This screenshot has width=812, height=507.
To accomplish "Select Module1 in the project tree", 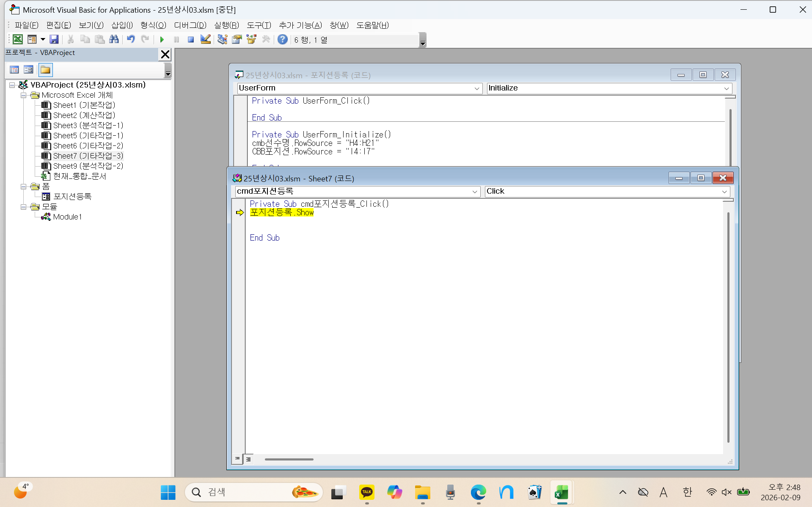I will (x=67, y=217).
